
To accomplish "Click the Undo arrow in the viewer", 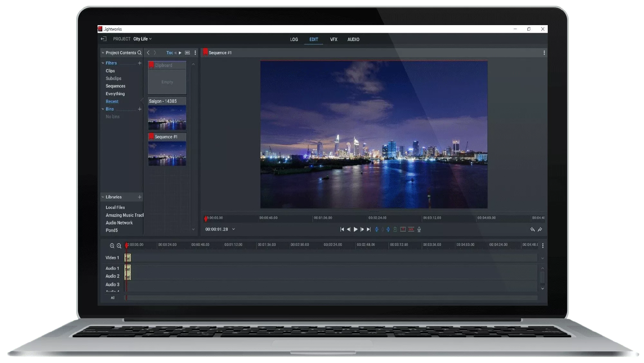I will (x=532, y=229).
